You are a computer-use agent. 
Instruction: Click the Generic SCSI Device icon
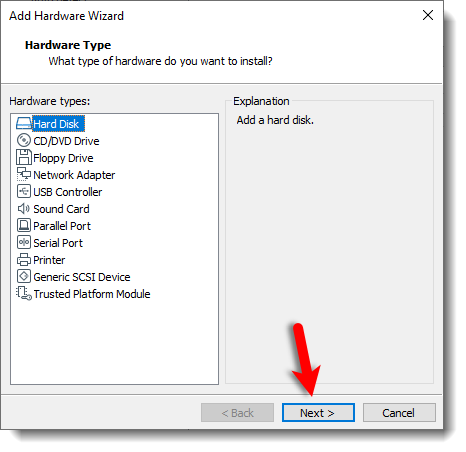point(24,276)
